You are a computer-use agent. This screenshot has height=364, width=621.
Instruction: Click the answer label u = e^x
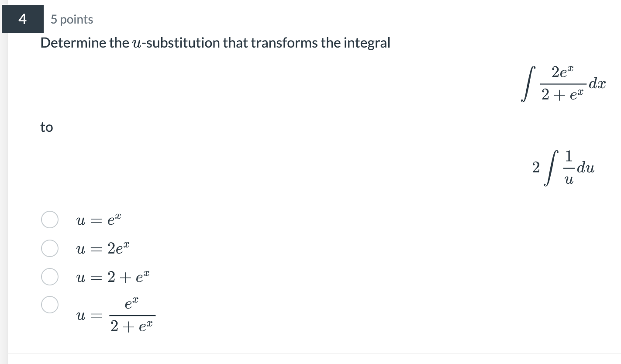coord(98,220)
